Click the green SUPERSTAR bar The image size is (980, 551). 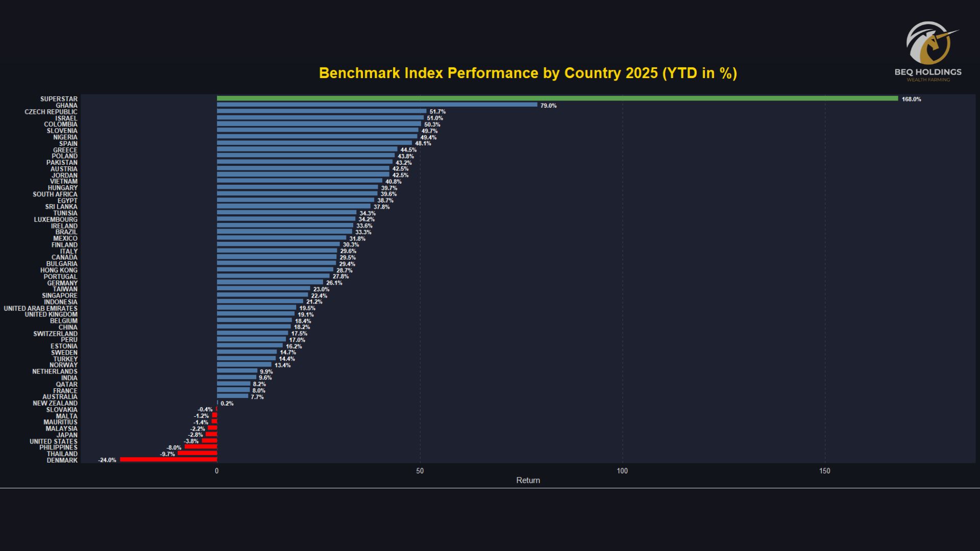pos(556,98)
